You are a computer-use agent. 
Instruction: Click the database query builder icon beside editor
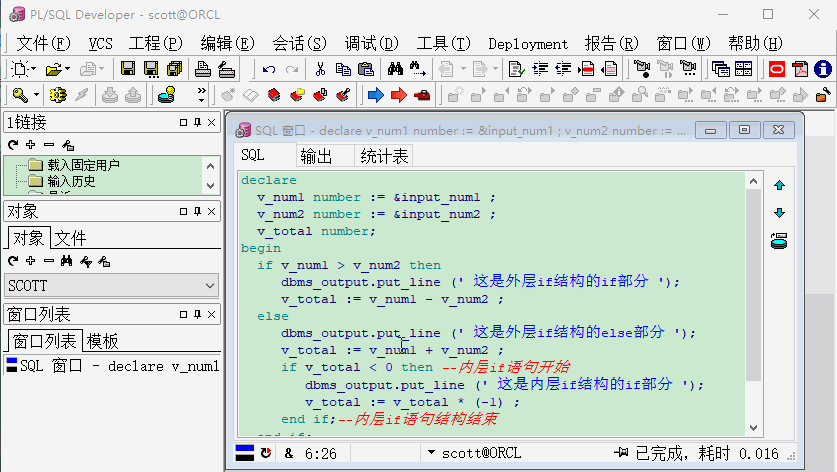click(x=779, y=241)
